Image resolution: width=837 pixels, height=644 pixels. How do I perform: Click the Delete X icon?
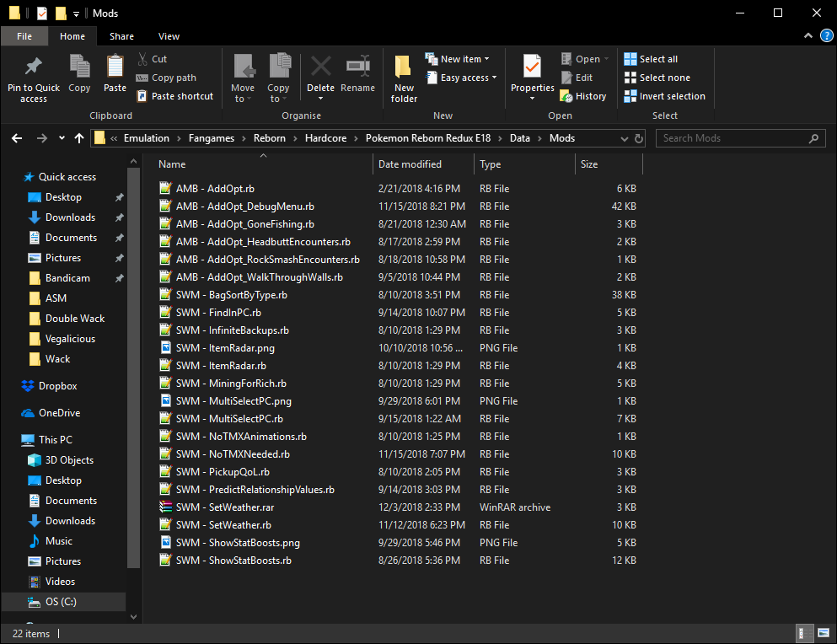(321, 67)
